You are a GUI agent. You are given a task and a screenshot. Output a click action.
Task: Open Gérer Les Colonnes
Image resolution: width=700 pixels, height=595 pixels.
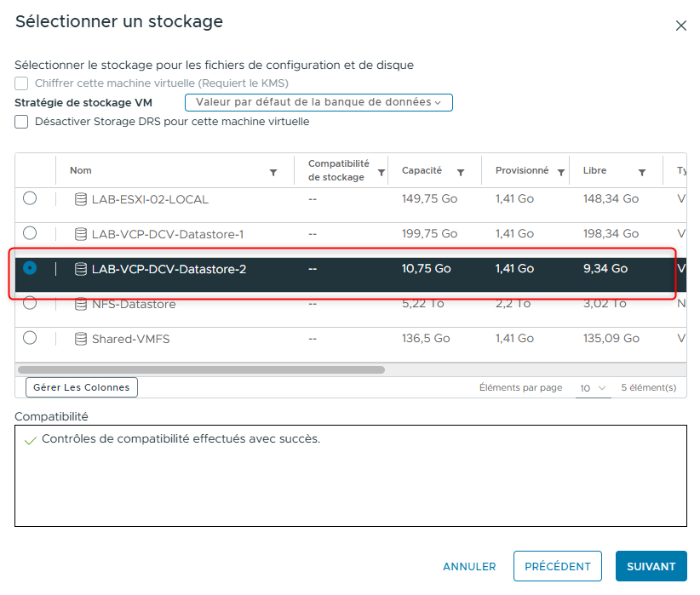pos(81,387)
